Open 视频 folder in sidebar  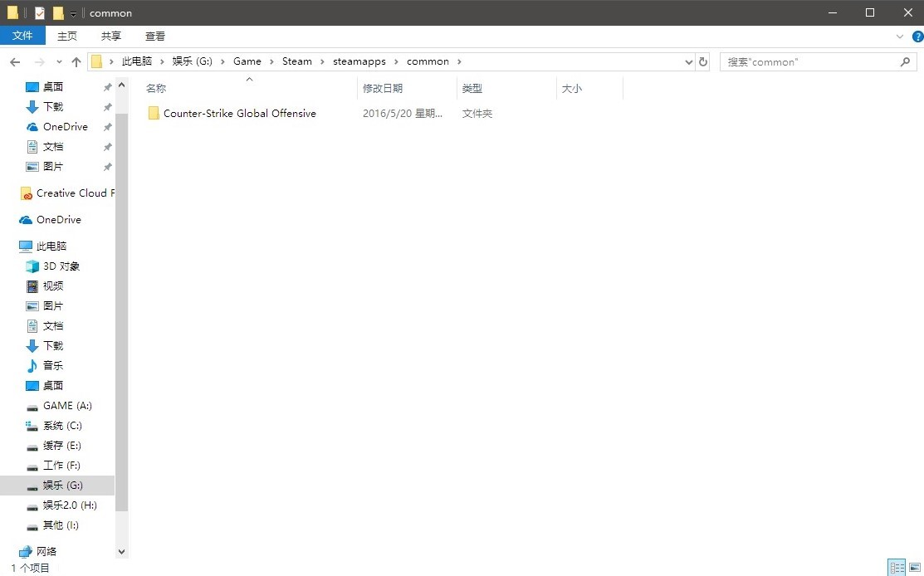click(53, 286)
